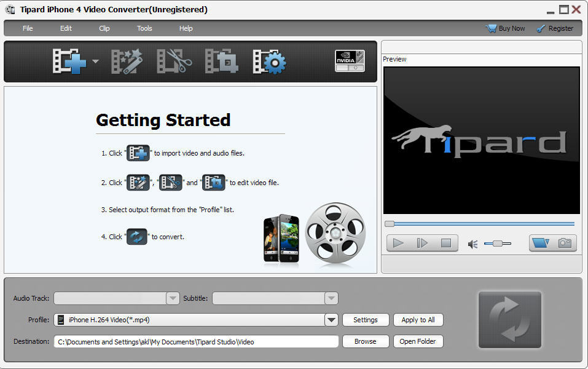The image size is (588, 369).
Task: Close the Tipard window
Action: coord(576,9)
